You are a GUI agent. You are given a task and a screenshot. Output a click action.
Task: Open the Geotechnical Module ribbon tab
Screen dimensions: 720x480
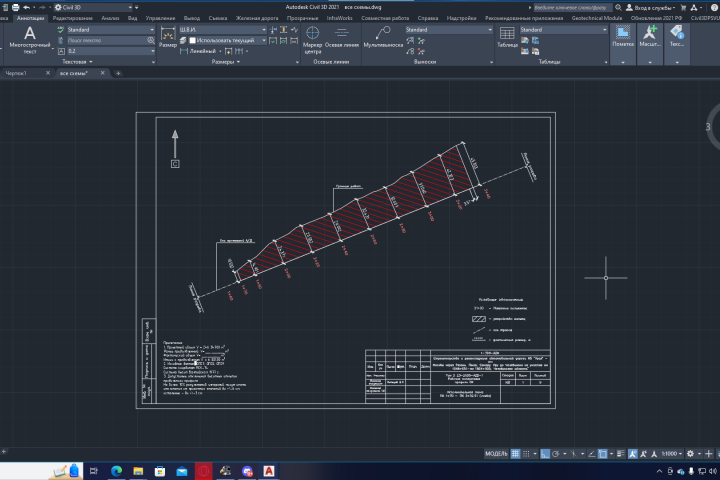[x=596, y=18]
